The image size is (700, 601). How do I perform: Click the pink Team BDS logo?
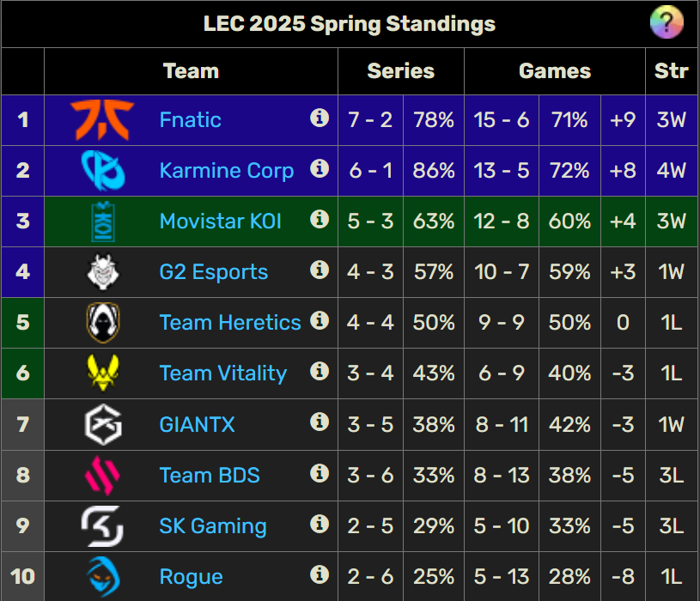tap(102, 475)
